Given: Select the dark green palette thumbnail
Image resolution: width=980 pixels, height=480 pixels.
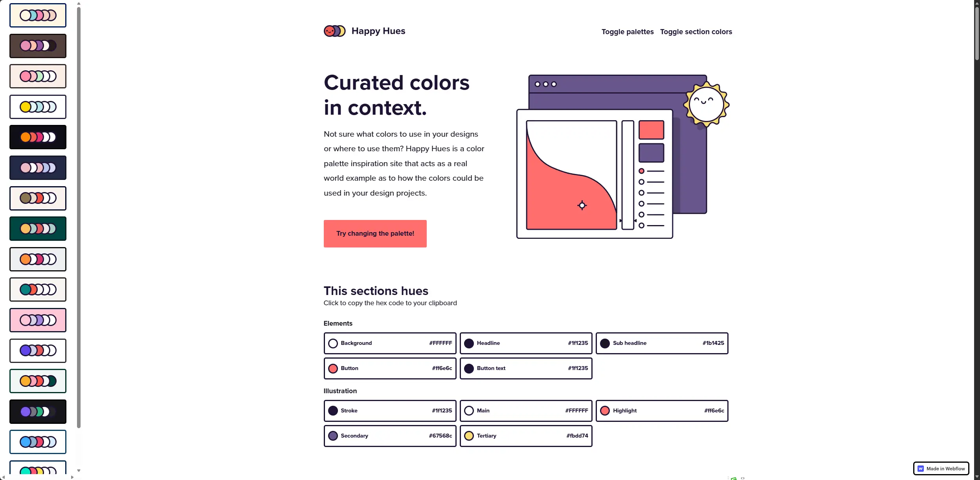Looking at the screenshot, I should [38, 229].
